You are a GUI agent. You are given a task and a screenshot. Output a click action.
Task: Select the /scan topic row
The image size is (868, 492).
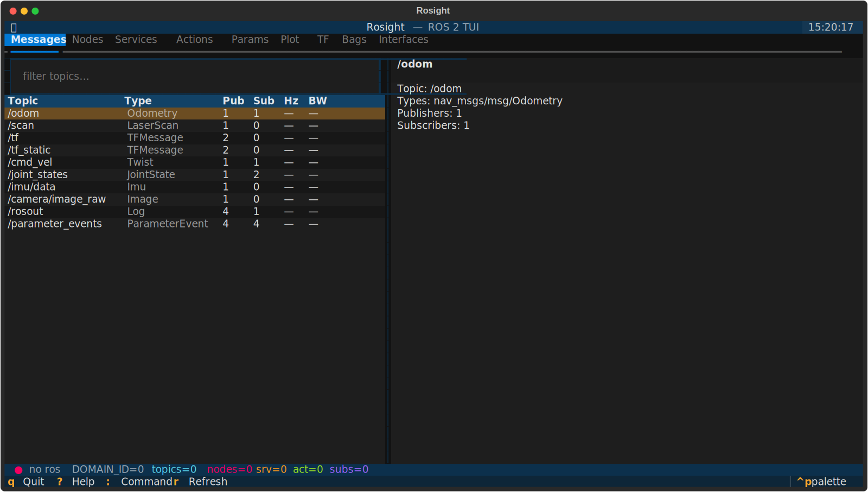point(195,125)
